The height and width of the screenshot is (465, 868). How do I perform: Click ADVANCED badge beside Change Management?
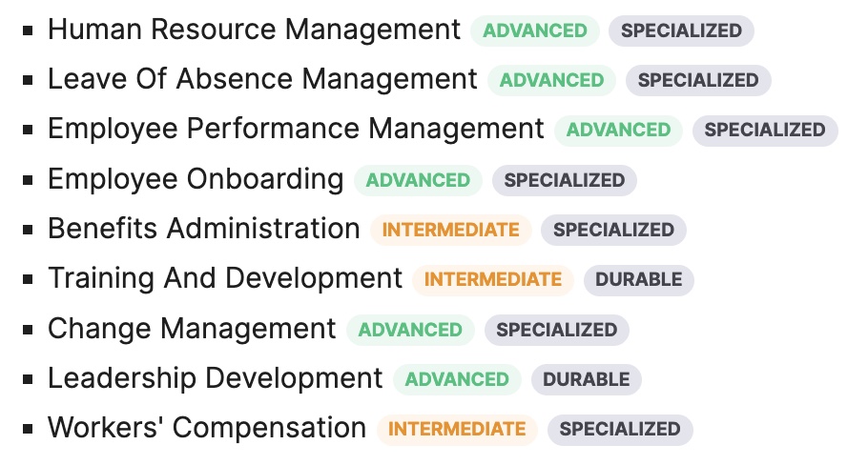click(410, 330)
